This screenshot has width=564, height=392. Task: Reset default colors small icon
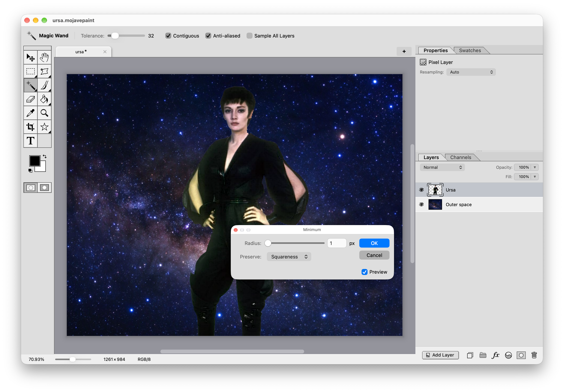[x=30, y=171]
